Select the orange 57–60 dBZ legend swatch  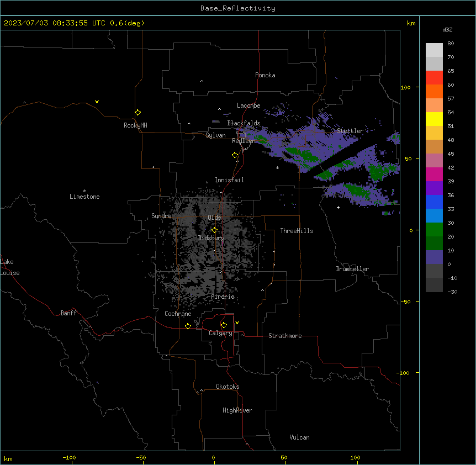pyautogui.click(x=434, y=91)
